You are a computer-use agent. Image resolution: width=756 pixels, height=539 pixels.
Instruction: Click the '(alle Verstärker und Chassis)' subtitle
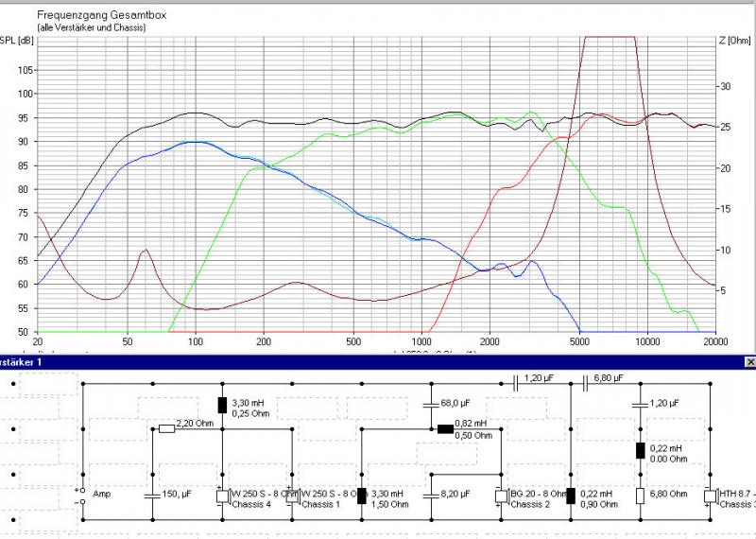click(x=91, y=27)
